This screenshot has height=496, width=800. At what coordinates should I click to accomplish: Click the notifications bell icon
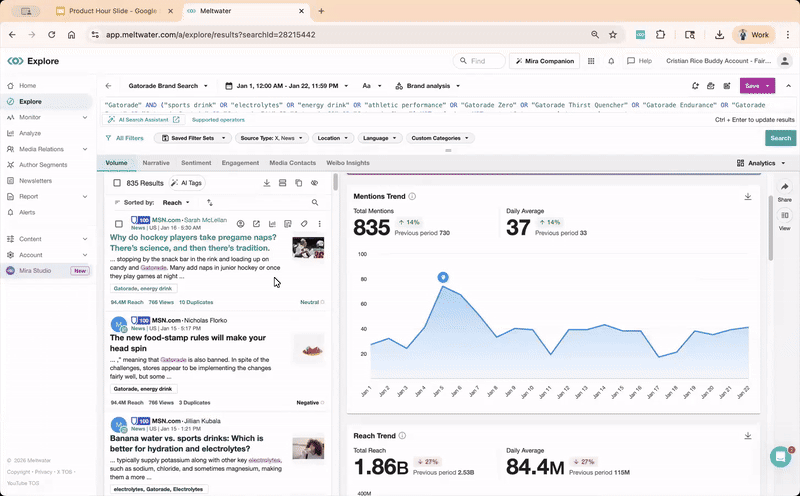611,61
